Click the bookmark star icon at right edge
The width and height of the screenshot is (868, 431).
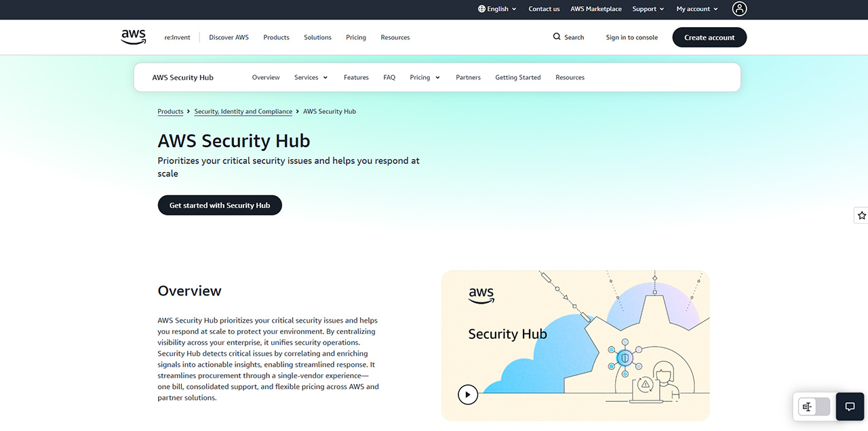tap(861, 215)
